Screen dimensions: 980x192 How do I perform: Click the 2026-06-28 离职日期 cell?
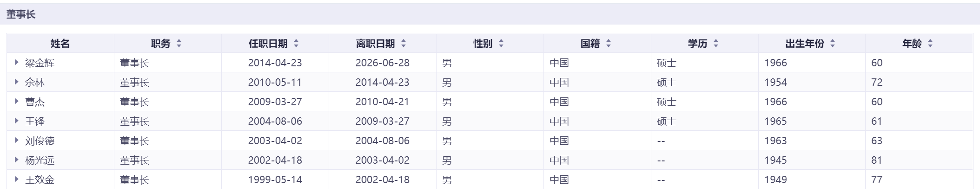(382, 63)
